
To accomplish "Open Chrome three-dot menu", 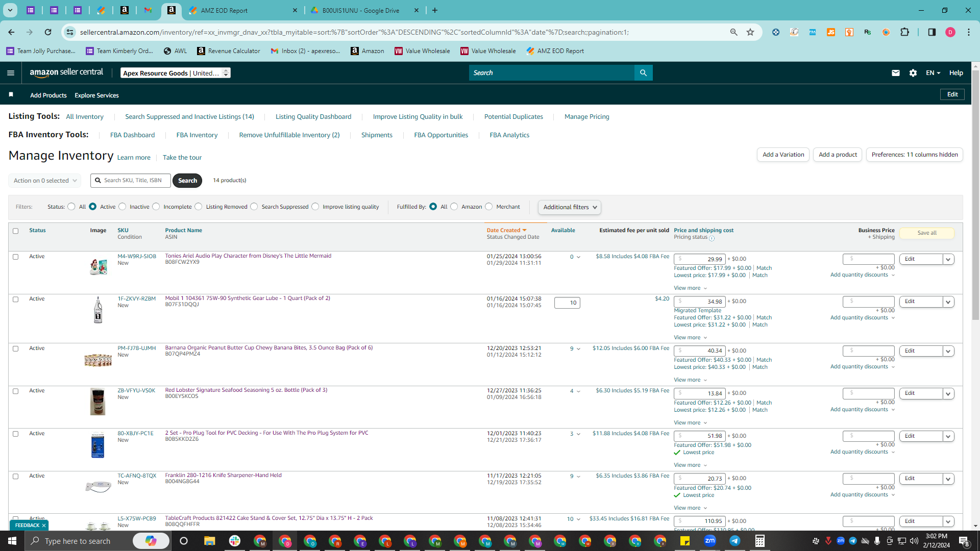I will tap(969, 32).
